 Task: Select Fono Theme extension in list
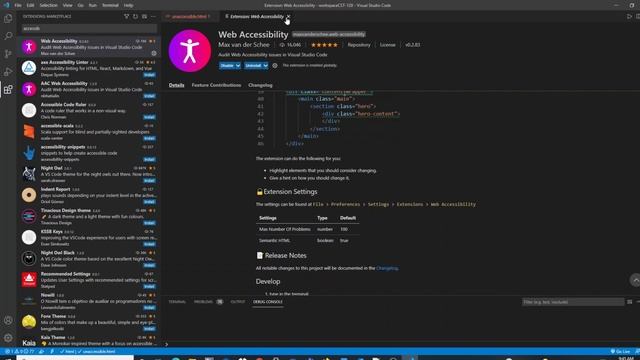[x=89, y=322]
